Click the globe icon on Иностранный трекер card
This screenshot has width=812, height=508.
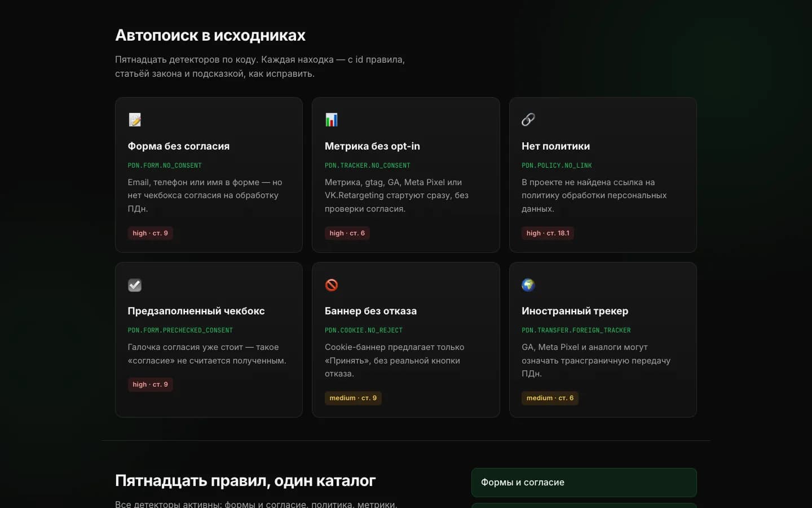(528, 285)
